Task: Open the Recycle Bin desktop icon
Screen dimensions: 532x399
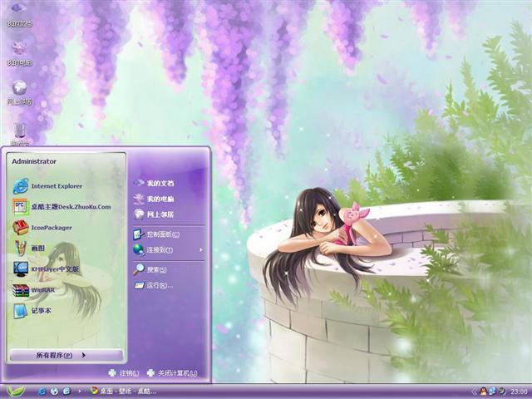Action: (x=19, y=134)
